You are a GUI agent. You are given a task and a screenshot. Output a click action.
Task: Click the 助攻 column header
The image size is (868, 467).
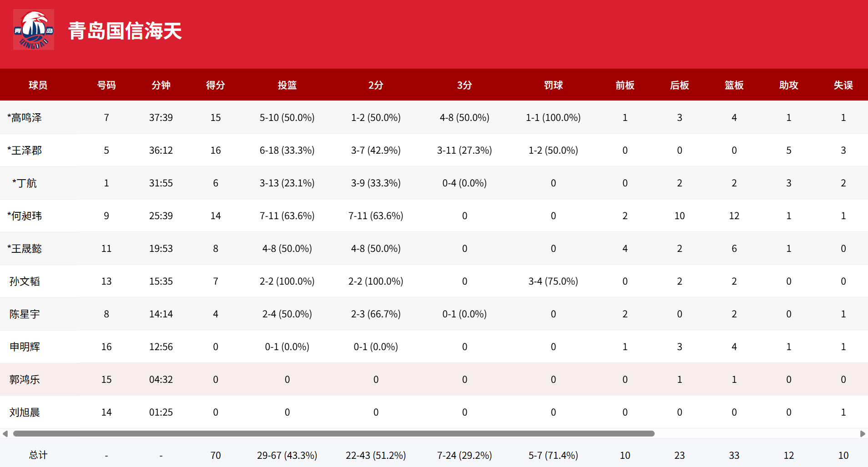pos(788,85)
